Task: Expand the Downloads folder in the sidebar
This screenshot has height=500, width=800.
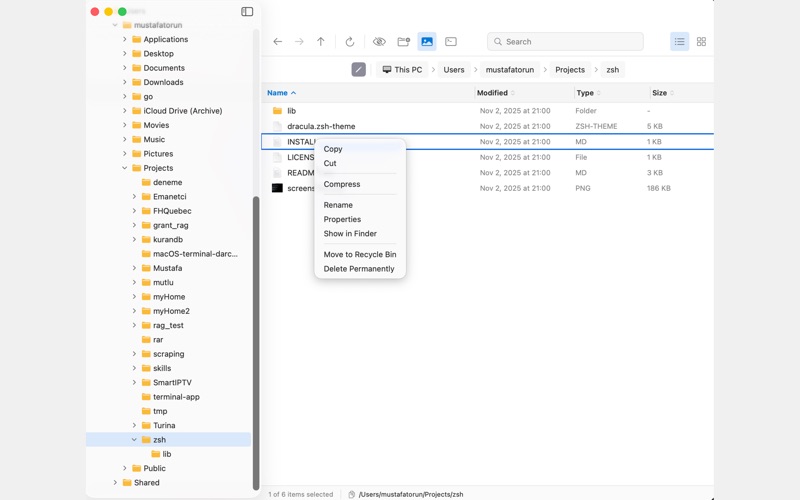Action: point(124,82)
